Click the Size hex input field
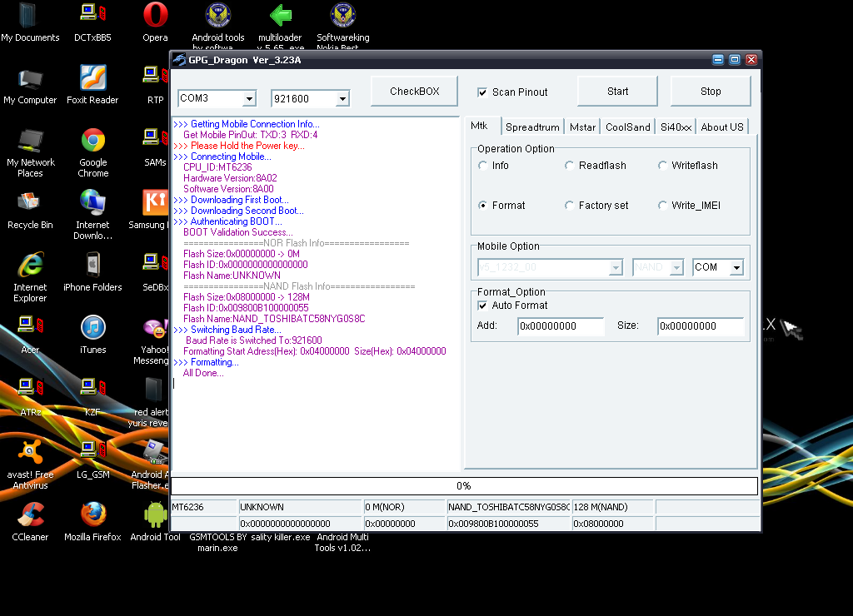The width and height of the screenshot is (853, 616). click(x=700, y=326)
